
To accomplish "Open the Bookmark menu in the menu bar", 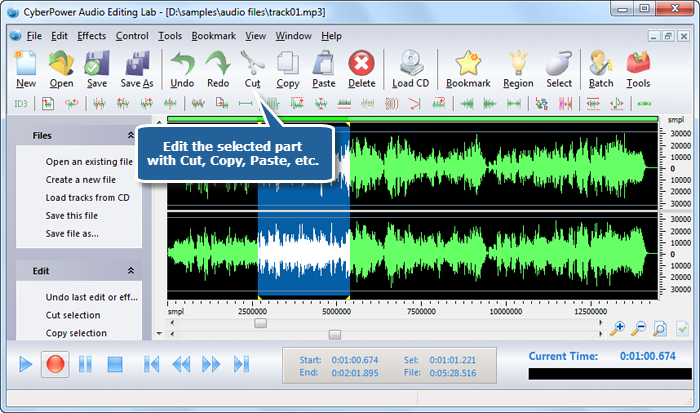I will pos(213,36).
